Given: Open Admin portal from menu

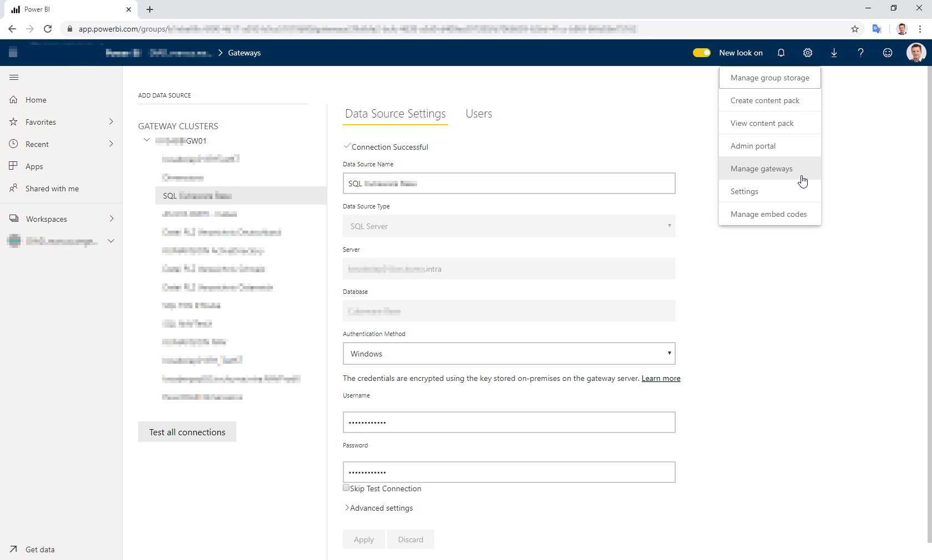Looking at the screenshot, I should (x=770, y=146).
